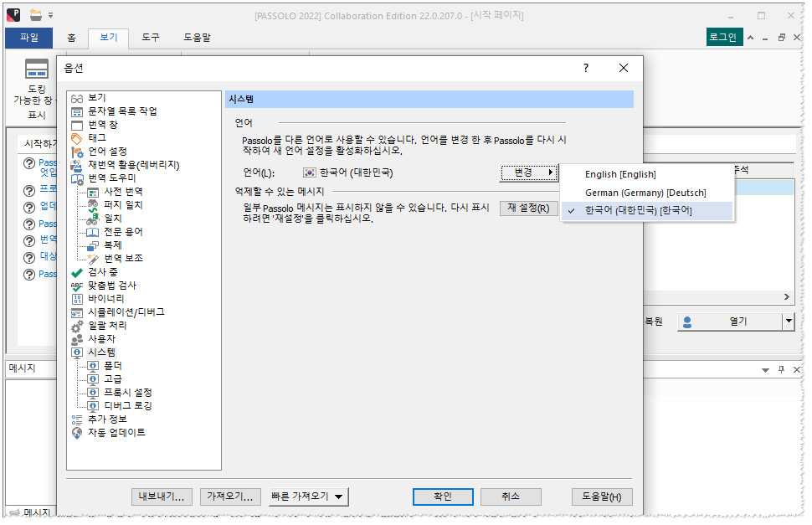Select 고급 under 시스템 in tree
The image size is (812, 525).
click(113, 380)
